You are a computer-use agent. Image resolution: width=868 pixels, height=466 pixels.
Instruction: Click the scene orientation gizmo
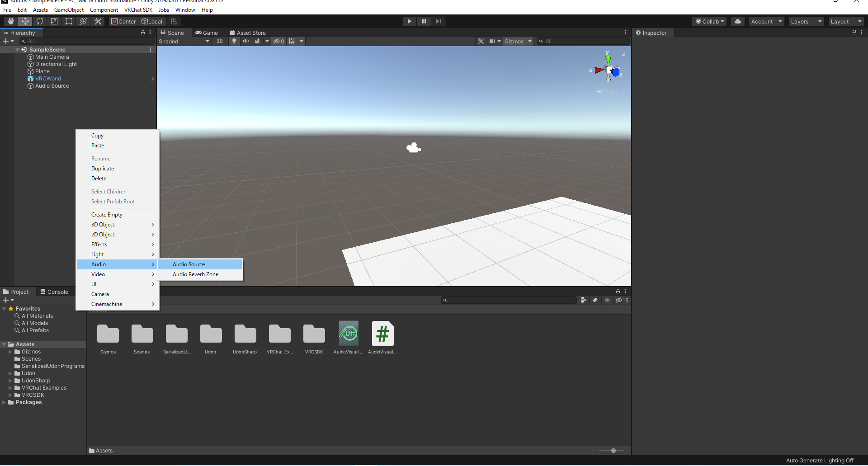tap(609, 70)
